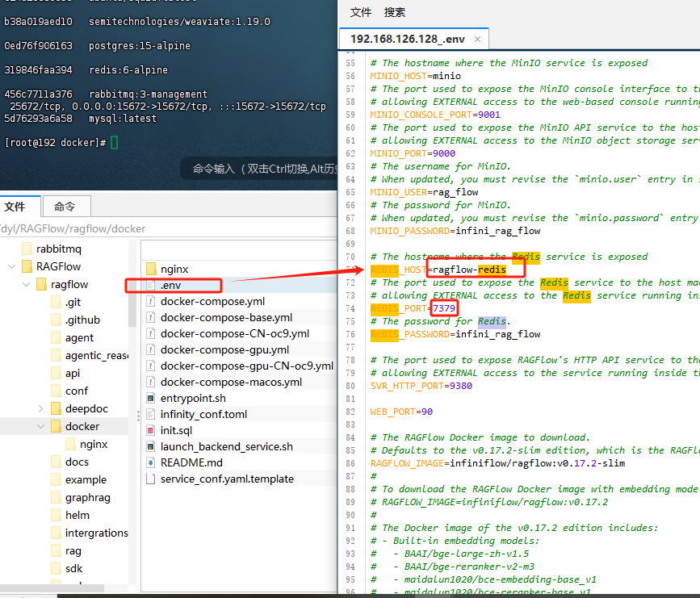Collapse the docker folder node

point(41,426)
